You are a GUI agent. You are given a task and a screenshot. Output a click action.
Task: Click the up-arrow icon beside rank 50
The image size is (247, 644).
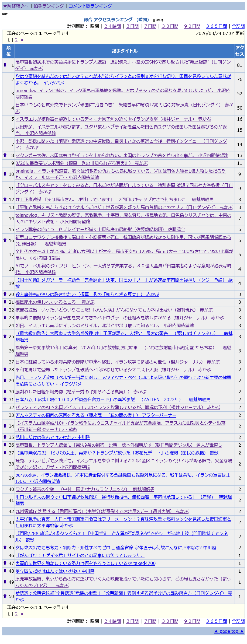5,596
